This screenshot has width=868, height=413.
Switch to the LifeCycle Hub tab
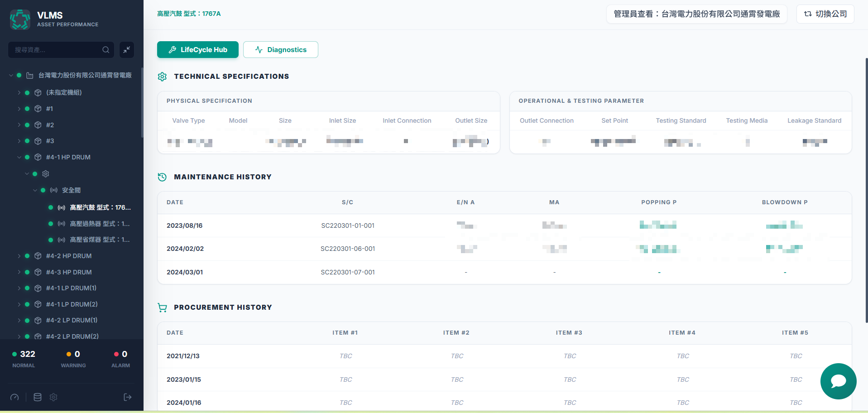coord(198,50)
